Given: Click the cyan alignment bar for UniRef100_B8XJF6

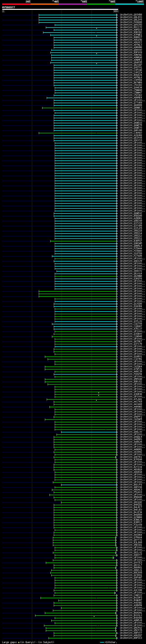Looking at the screenshot, I should pyautogui.click(x=89, y=485).
